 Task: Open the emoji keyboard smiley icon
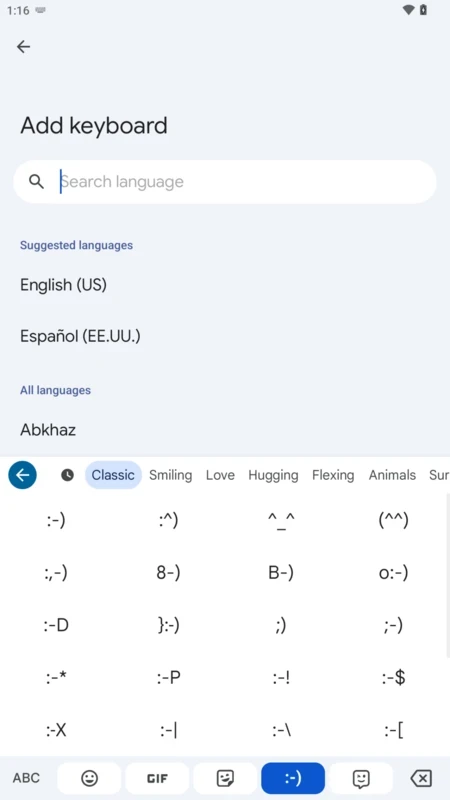(x=89, y=778)
